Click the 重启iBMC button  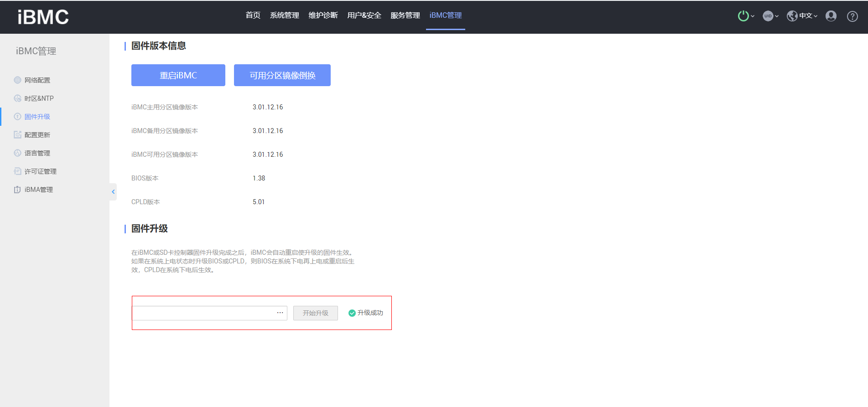(x=178, y=75)
